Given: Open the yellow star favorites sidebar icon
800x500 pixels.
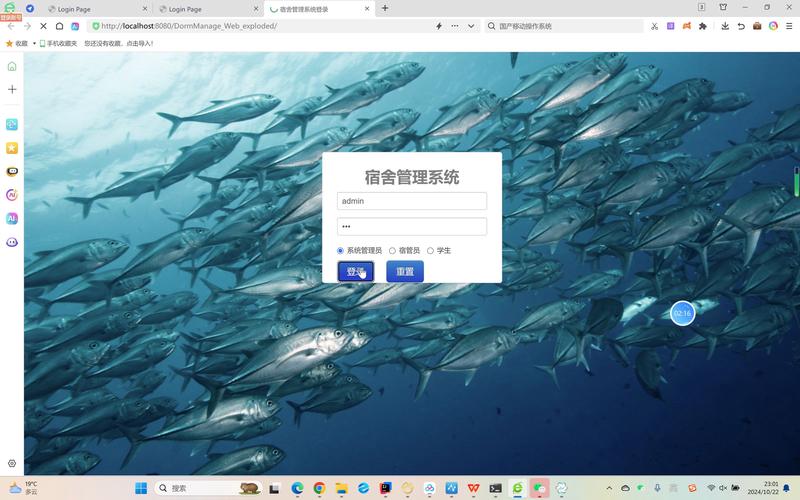Looking at the screenshot, I should point(12,148).
